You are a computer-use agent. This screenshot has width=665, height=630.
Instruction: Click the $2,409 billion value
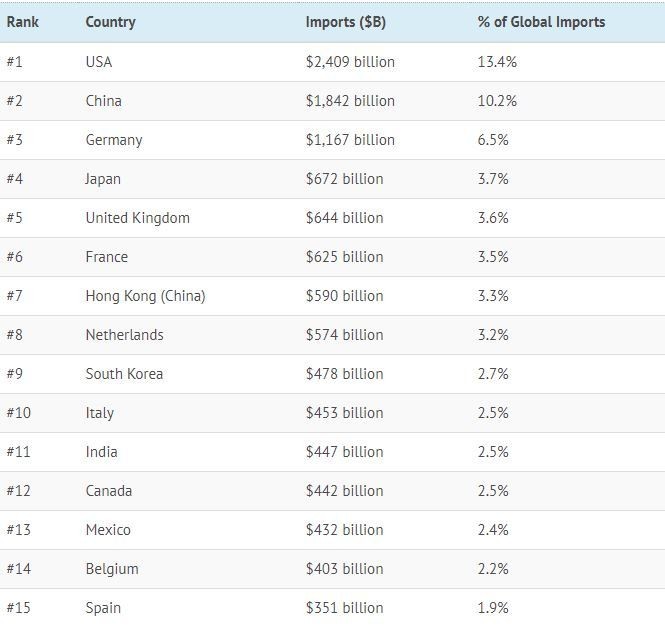[350, 62]
